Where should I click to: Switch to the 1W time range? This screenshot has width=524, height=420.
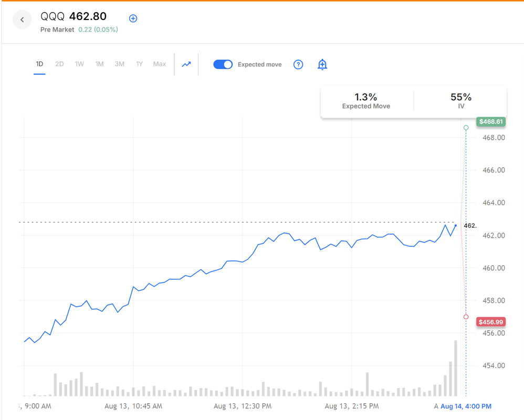(79, 64)
